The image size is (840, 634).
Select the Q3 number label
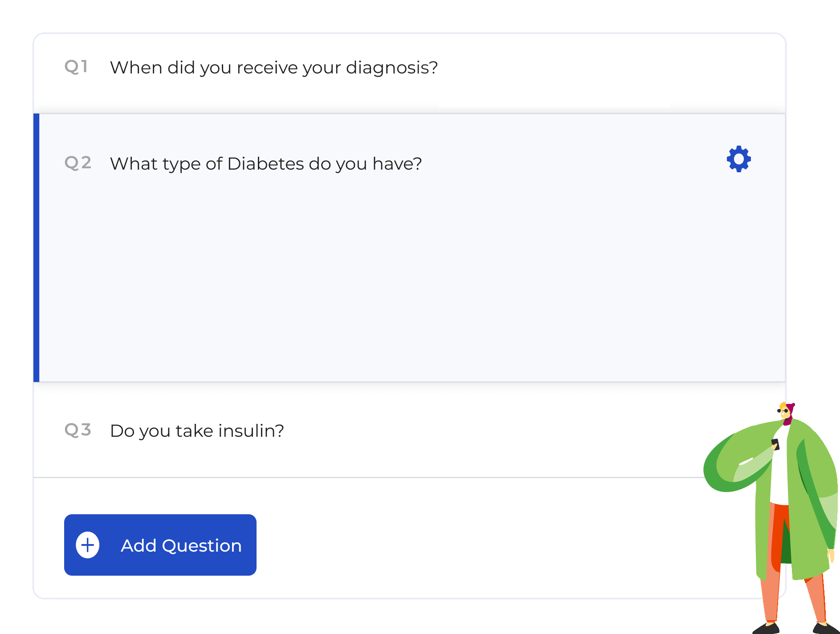click(x=78, y=430)
